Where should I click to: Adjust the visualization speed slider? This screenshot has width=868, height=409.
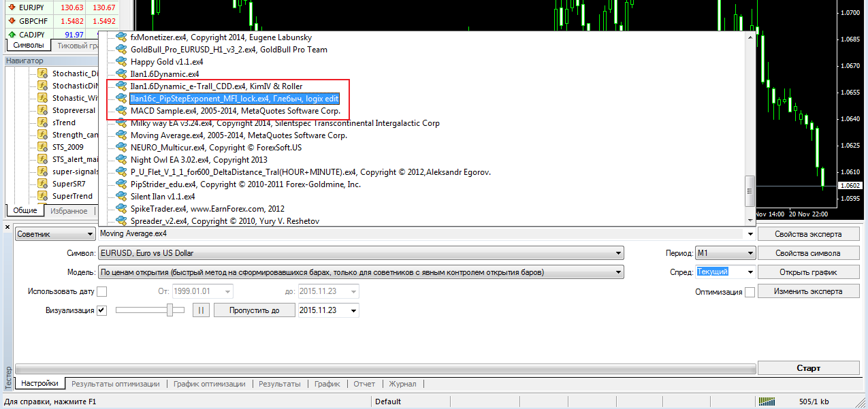pyautogui.click(x=170, y=310)
